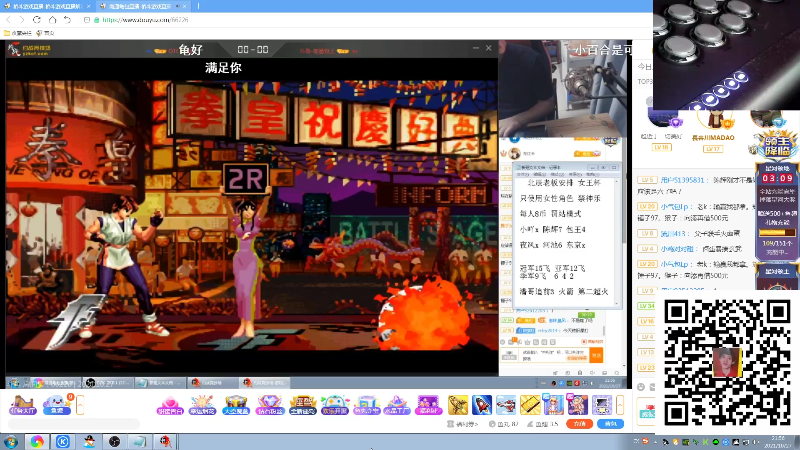
Task: Send the pixel console gift
Action: coord(602,405)
